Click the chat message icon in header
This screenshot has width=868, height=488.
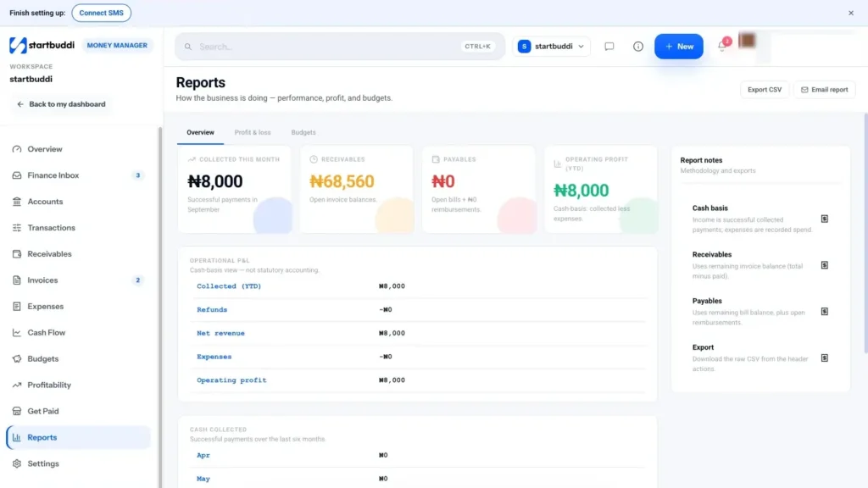coord(609,47)
